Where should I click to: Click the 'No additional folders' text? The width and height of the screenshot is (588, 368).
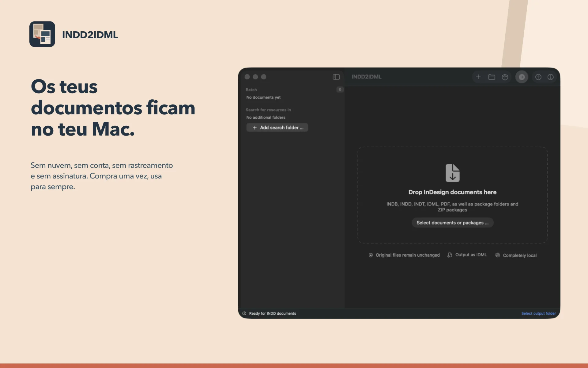[x=266, y=117]
